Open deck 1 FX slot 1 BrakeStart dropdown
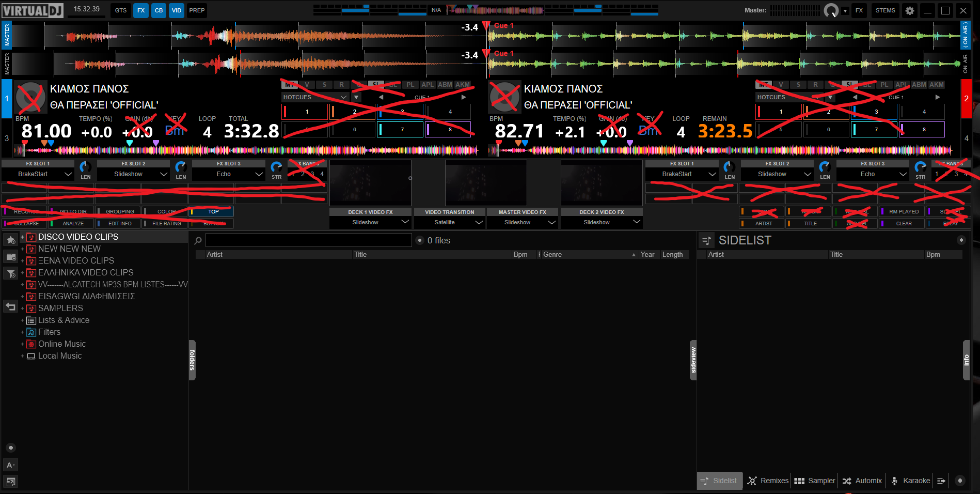 [x=38, y=174]
